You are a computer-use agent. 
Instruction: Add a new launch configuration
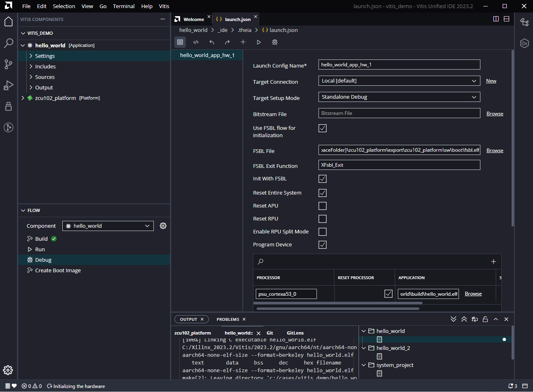click(243, 42)
